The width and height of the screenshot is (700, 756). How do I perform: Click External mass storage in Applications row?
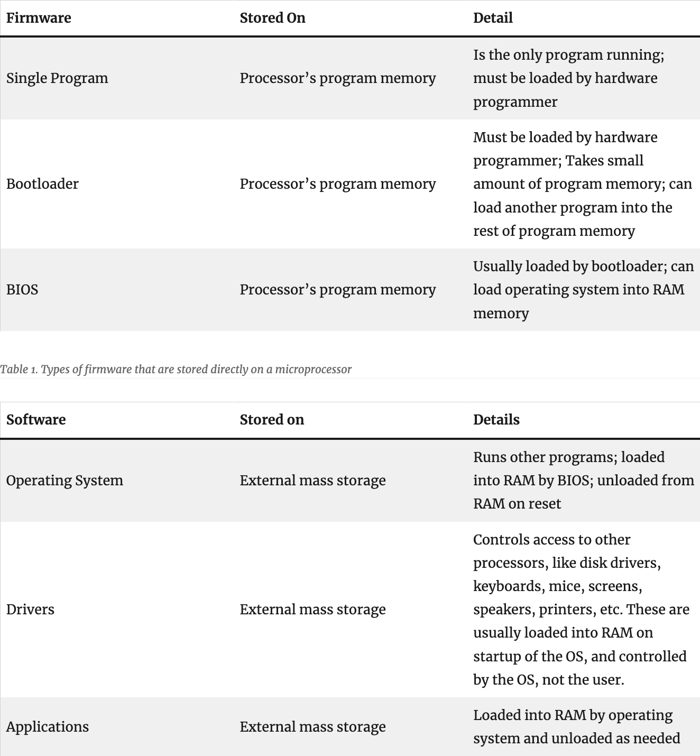313,727
